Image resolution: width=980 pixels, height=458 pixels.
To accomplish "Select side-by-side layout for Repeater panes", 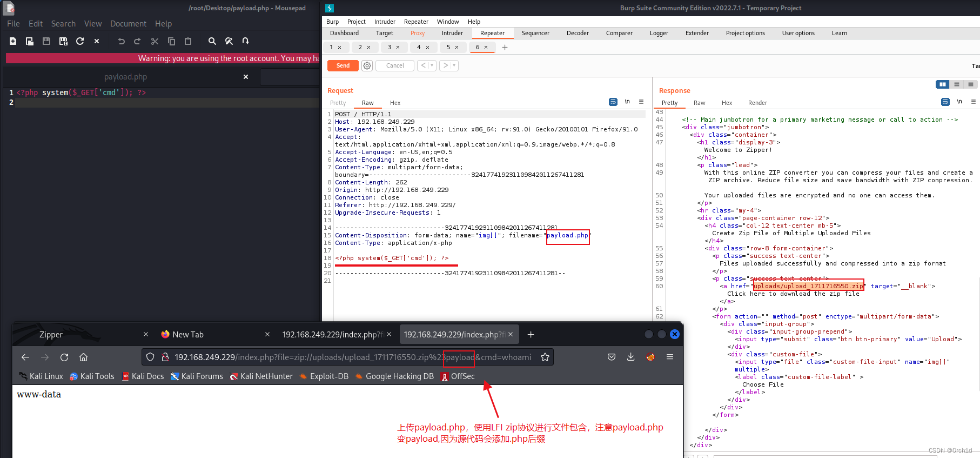I will click(x=942, y=84).
